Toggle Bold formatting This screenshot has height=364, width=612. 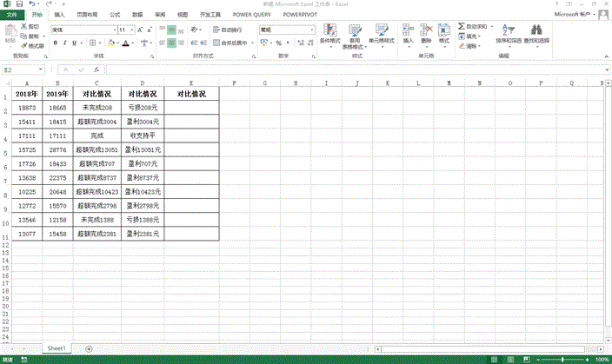tap(54, 43)
